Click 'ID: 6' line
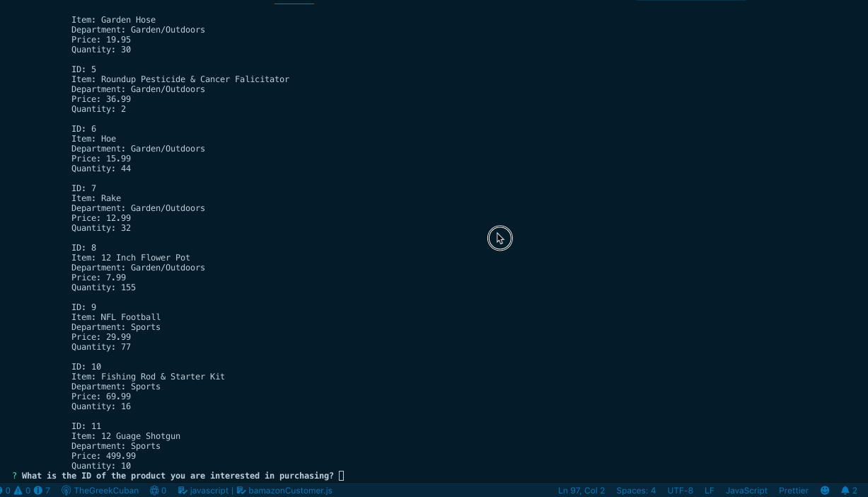Viewport: 868px width, 497px height. click(x=83, y=129)
